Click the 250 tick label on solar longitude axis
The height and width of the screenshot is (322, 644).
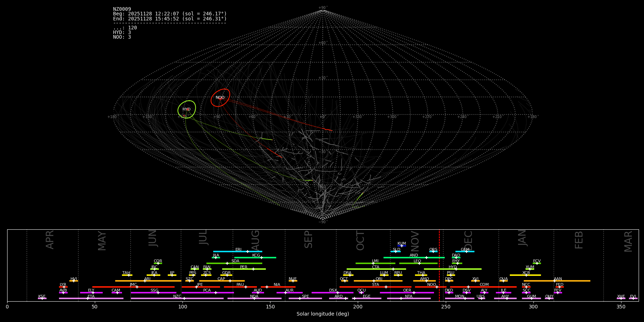click(445, 307)
